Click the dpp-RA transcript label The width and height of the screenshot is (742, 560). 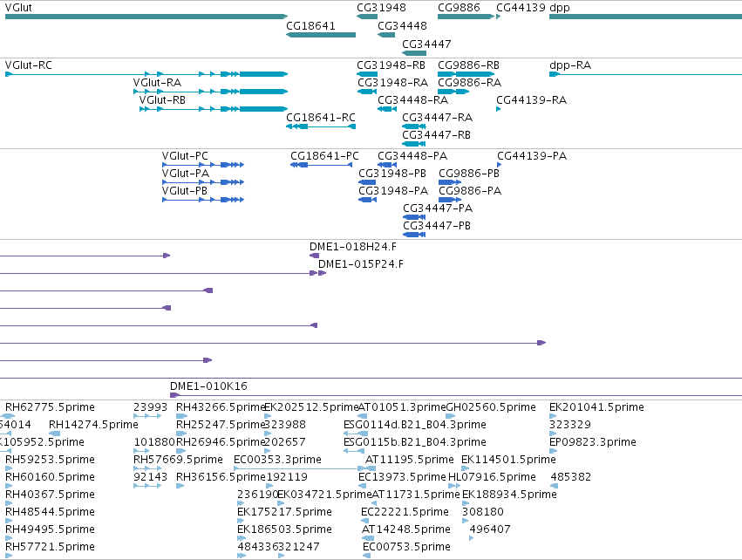pyautogui.click(x=570, y=65)
